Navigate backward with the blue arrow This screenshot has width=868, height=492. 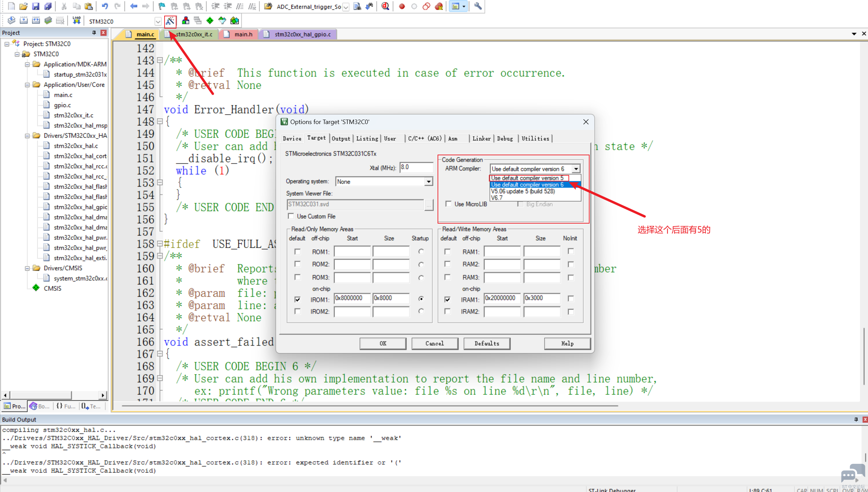tap(134, 6)
